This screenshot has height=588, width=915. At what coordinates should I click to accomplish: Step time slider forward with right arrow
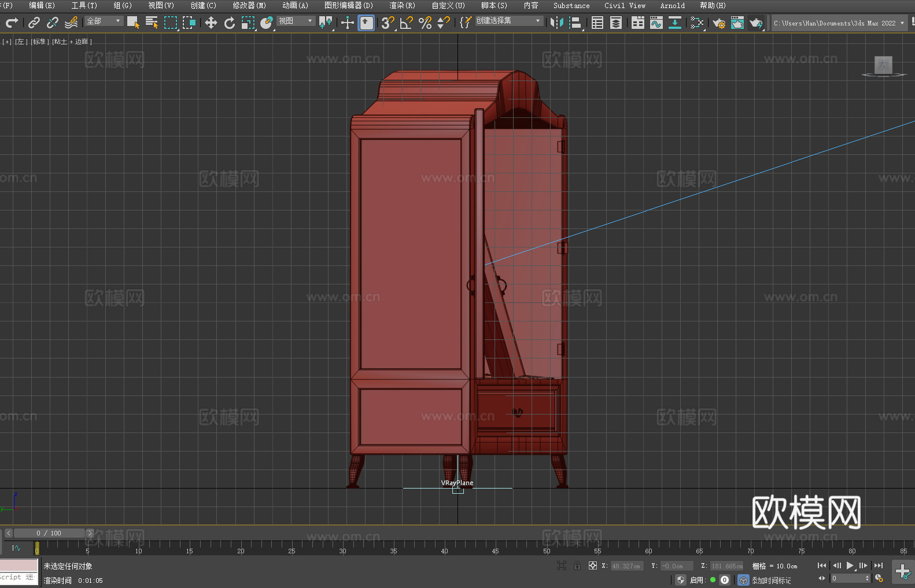(90, 533)
